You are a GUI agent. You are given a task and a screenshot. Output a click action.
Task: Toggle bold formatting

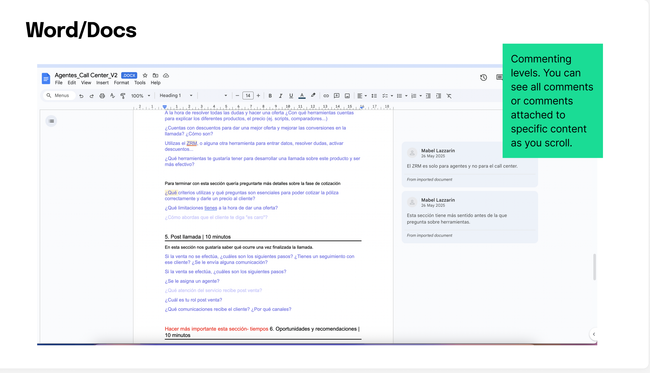tap(270, 96)
